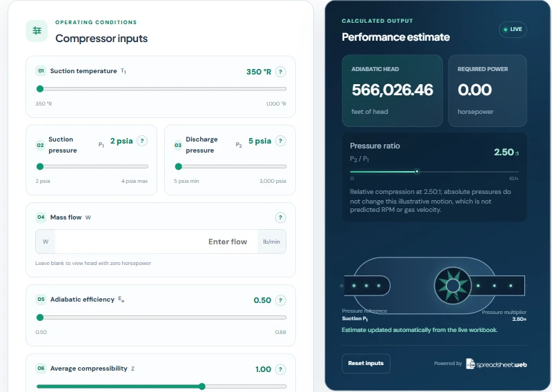The height and width of the screenshot is (392, 552).
Task: Click the 04 Mass flow step badge
Action: (x=41, y=217)
